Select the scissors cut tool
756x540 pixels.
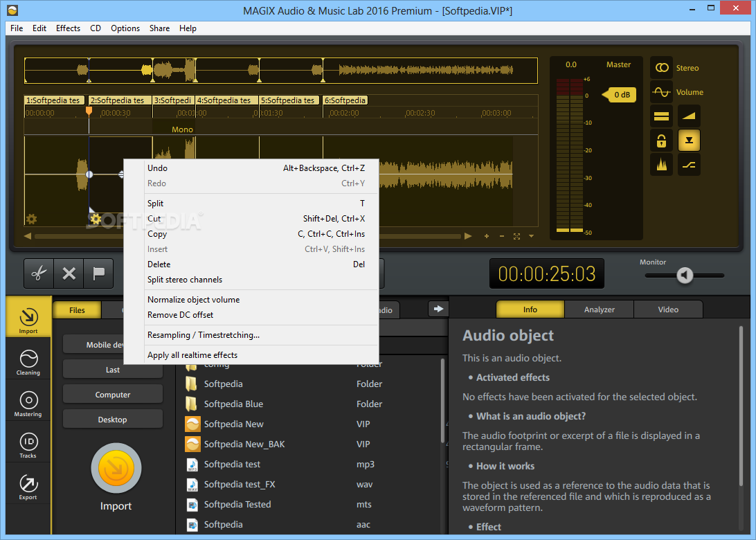(39, 273)
